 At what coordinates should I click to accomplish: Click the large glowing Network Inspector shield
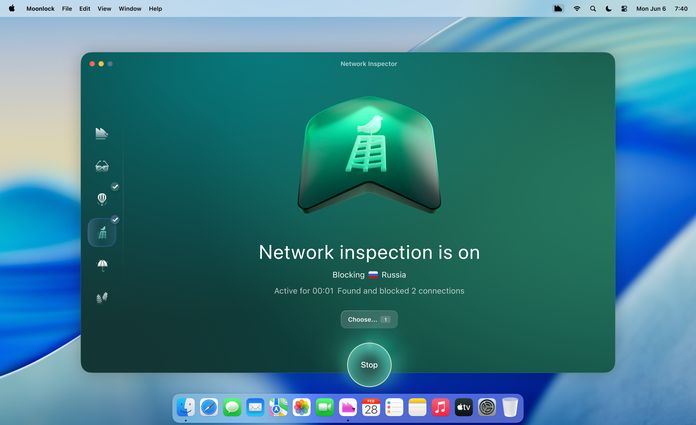tap(369, 155)
